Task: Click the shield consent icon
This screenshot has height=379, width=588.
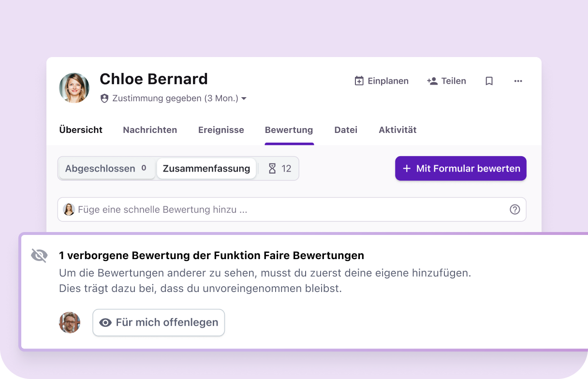Action: (x=104, y=98)
